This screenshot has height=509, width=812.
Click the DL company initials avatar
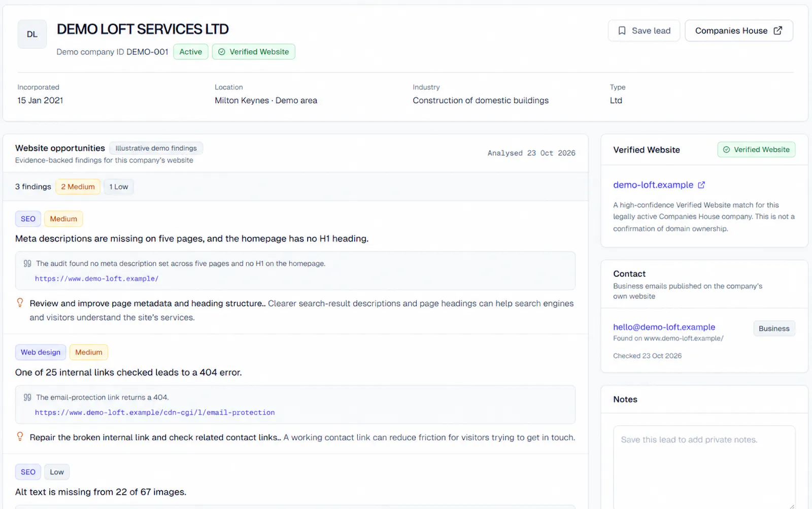click(32, 34)
